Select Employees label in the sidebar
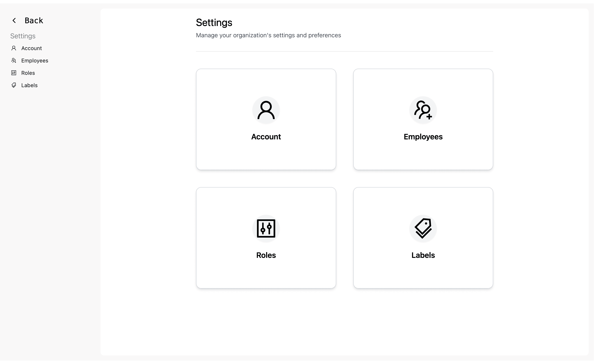The image size is (594, 364). [x=35, y=61]
